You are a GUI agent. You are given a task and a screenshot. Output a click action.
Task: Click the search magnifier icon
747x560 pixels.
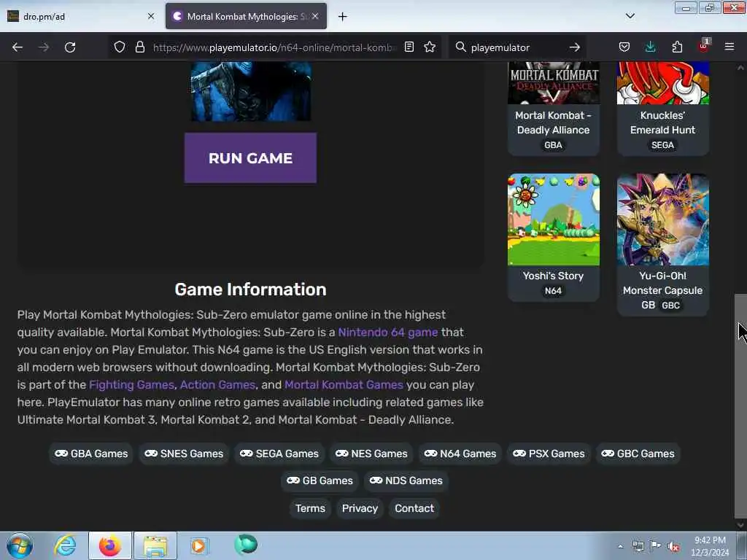pos(460,47)
